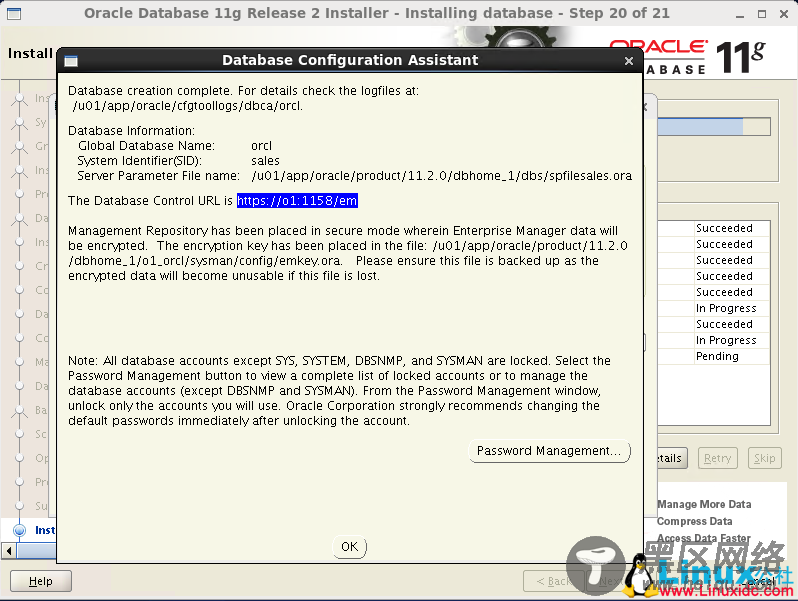Image resolution: width=798 pixels, height=601 pixels.
Task: Close the Oracle installer window
Action: click(x=784, y=14)
